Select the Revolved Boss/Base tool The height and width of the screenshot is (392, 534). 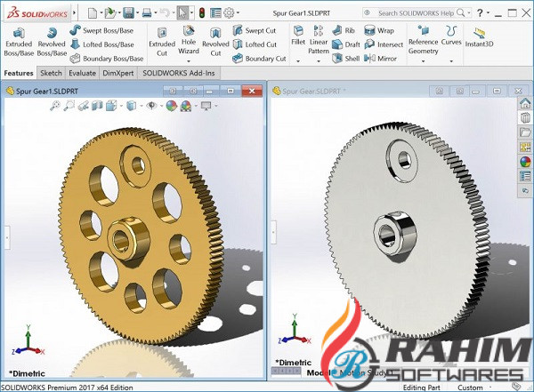point(52,42)
